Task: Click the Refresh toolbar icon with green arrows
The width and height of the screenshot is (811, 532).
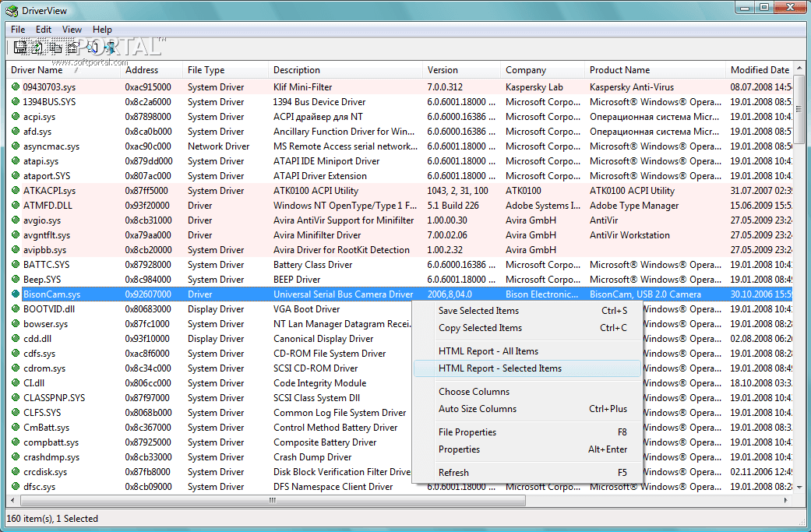Action: click(37, 48)
